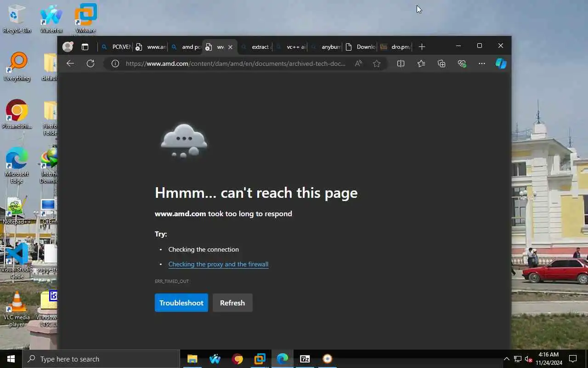
Task: Switch to the PCI\VEN search tab
Action: click(x=116, y=47)
